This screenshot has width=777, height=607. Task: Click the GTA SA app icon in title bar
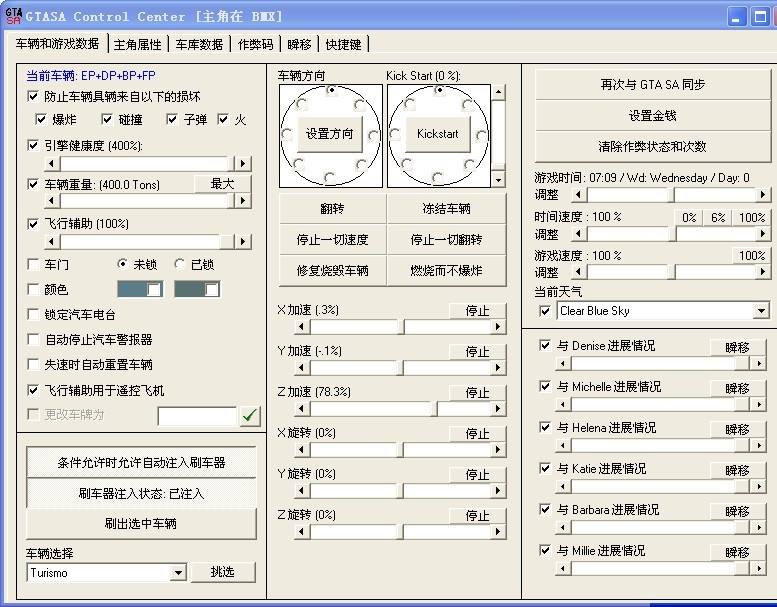coord(13,15)
